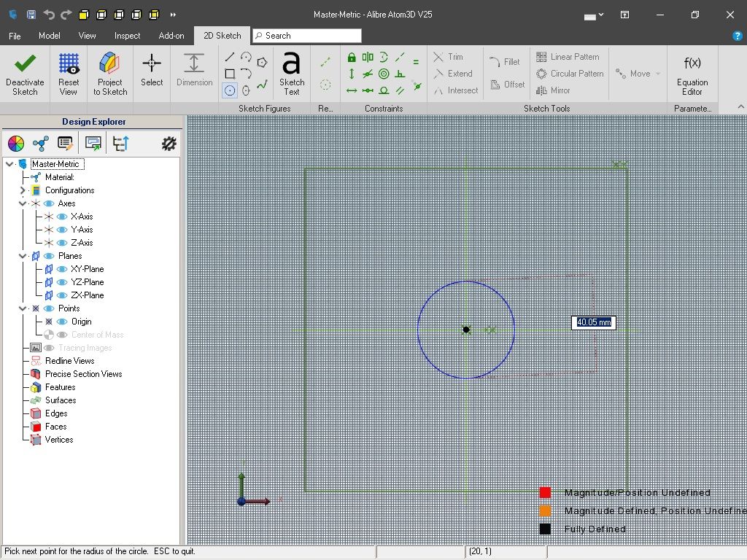Toggle visibility of XY-Plane

click(x=62, y=269)
